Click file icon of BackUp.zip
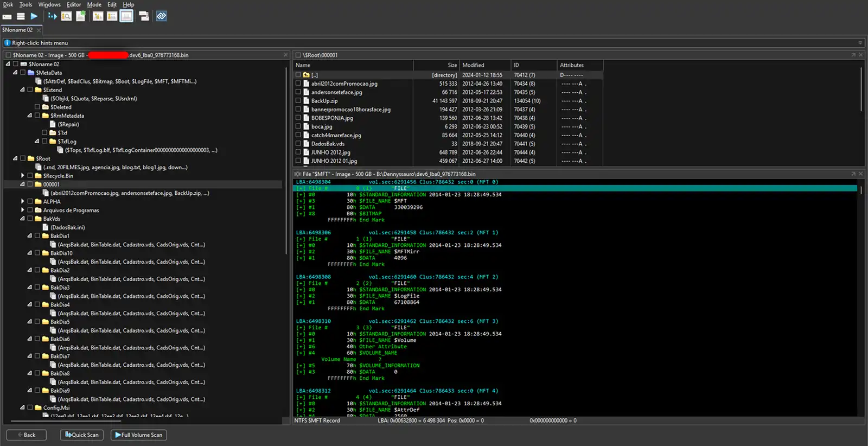Screen dimensions: 868x446 tap(307, 101)
